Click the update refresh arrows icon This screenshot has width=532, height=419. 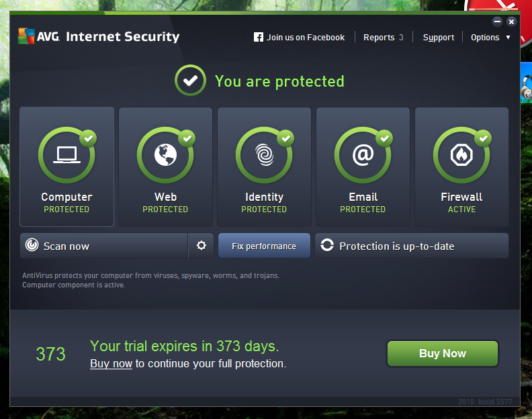(327, 245)
